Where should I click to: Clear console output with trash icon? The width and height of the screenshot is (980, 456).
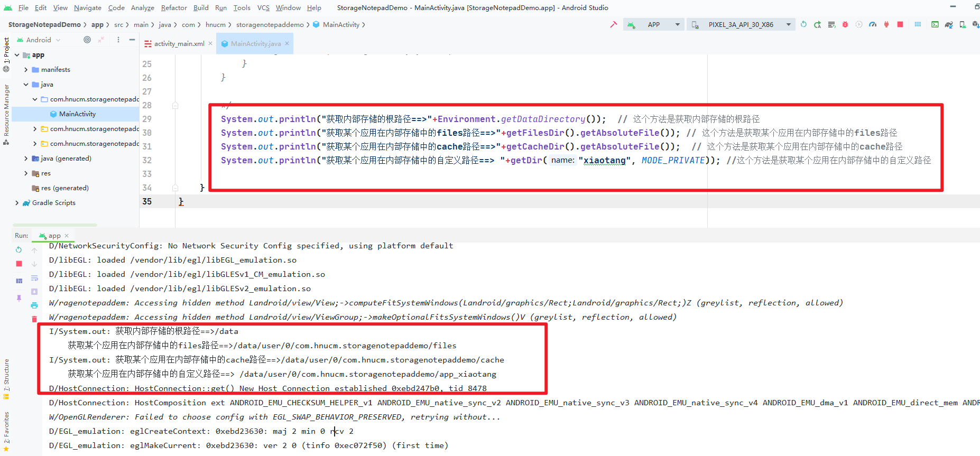coord(34,319)
